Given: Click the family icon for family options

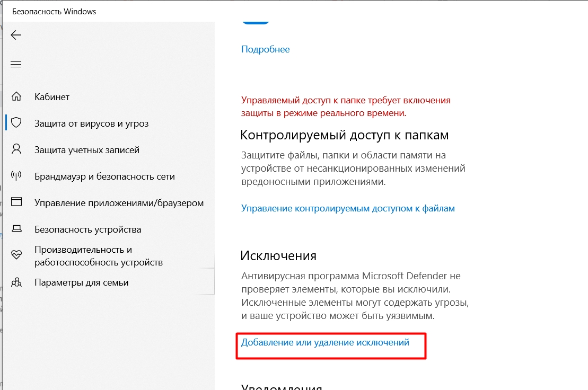Looking at the screenshot, I should click(x=16, y=282).
